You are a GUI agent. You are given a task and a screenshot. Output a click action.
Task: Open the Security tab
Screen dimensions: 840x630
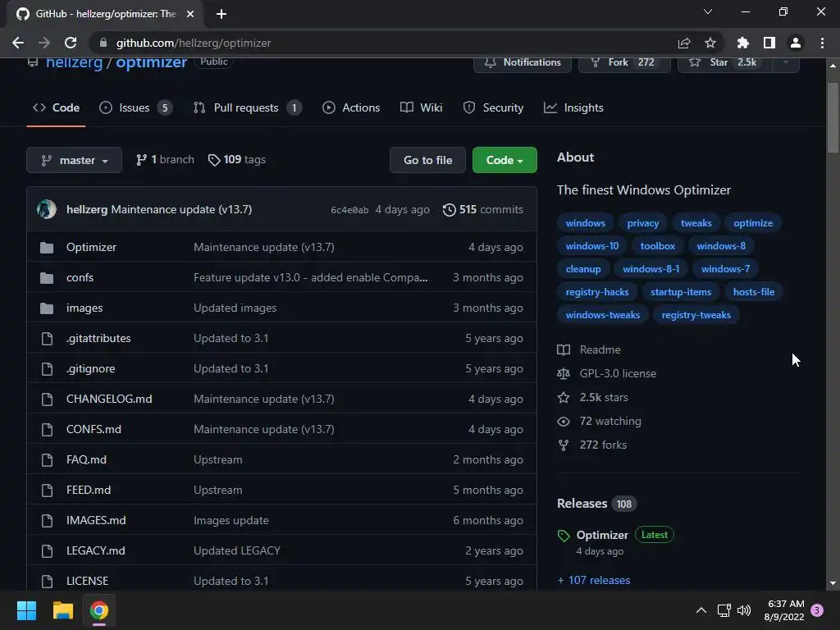(x=493, y=107)
